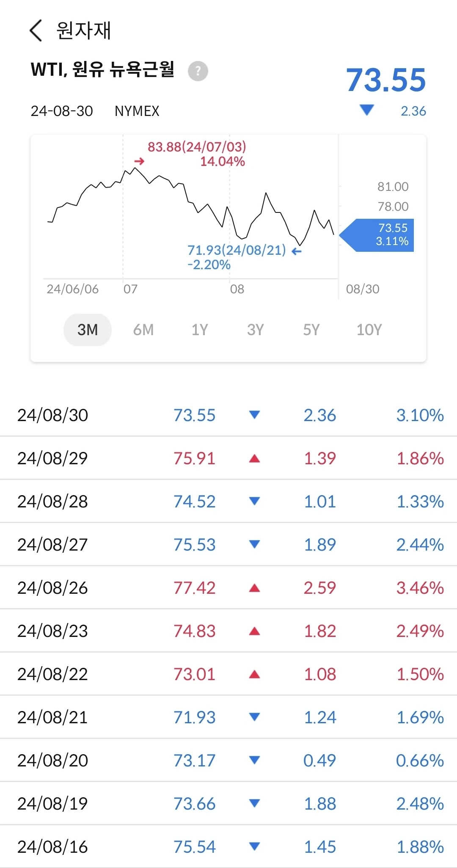Tap the back arrow next to 원자재
The image size is (457, 868).
pos(36,30)
